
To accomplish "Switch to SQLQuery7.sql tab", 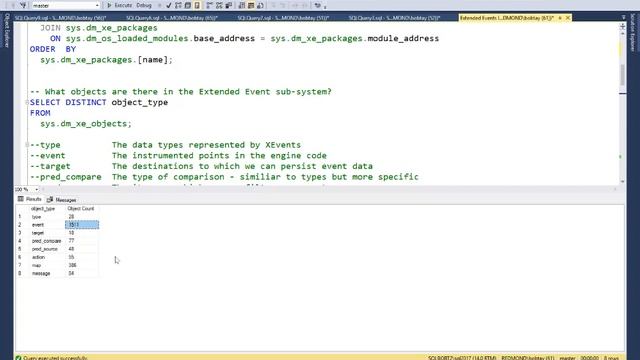I will pos(283,18).
